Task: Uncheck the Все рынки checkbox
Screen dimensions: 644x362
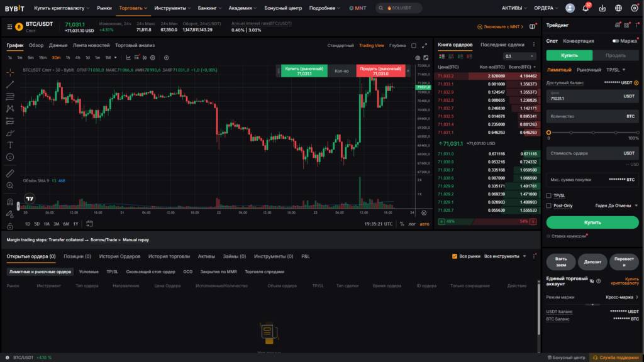Action: coord(455,256)
